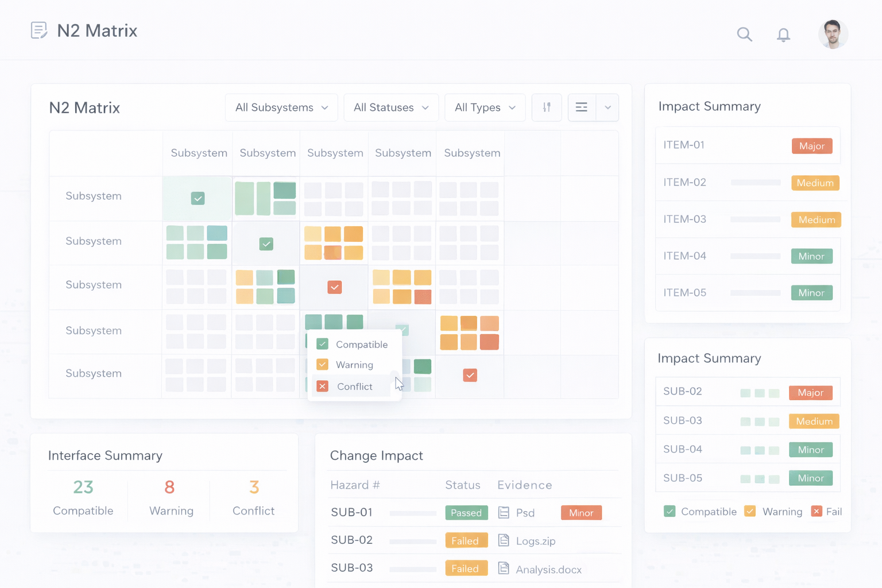The height and width of the screenshot is (588, 882).
Task: Click SUB-02 green swatches in Impact Summary
Action: (x=760, y=393)
